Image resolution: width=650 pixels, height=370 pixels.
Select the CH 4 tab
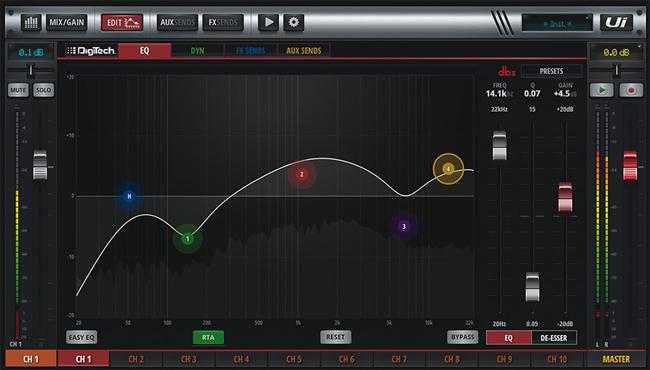[241, 359]
